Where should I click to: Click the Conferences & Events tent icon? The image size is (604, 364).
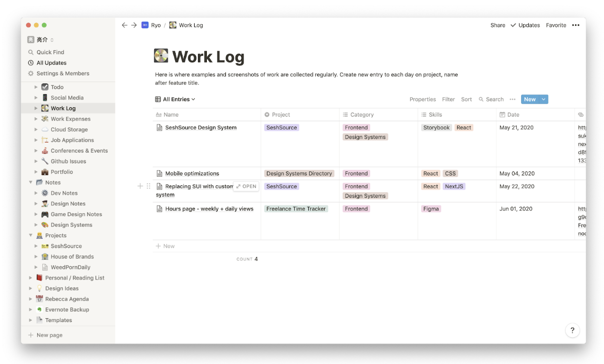45,150
